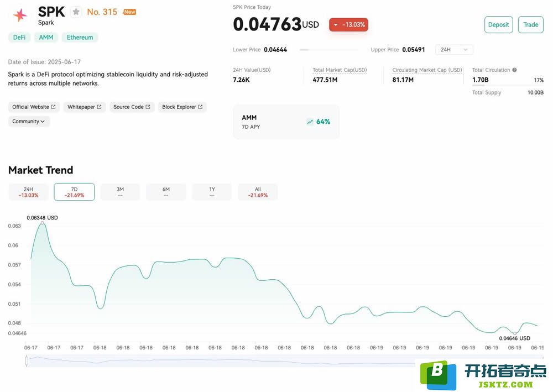
Task: Open the Block Explorer link
Action: pos(182,107)
